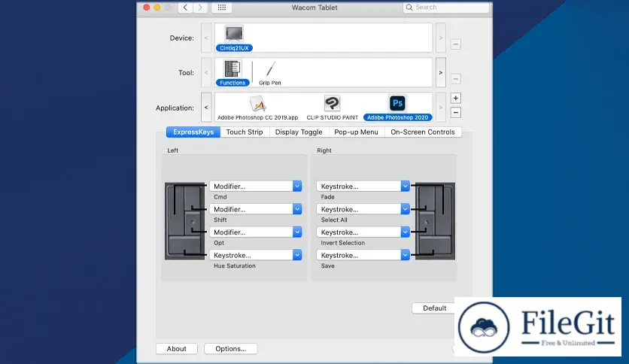Close the Wacom Tablet window
The image size is (629, 364).
coord(147,8)
